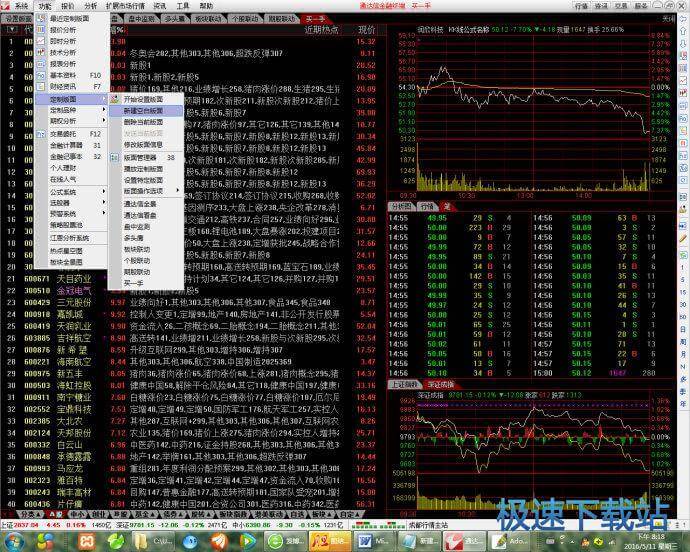This screenshot has width=690, height=552.
Task: Click the 交易委托 F12 icon in menu
Action: pos(40,134)
